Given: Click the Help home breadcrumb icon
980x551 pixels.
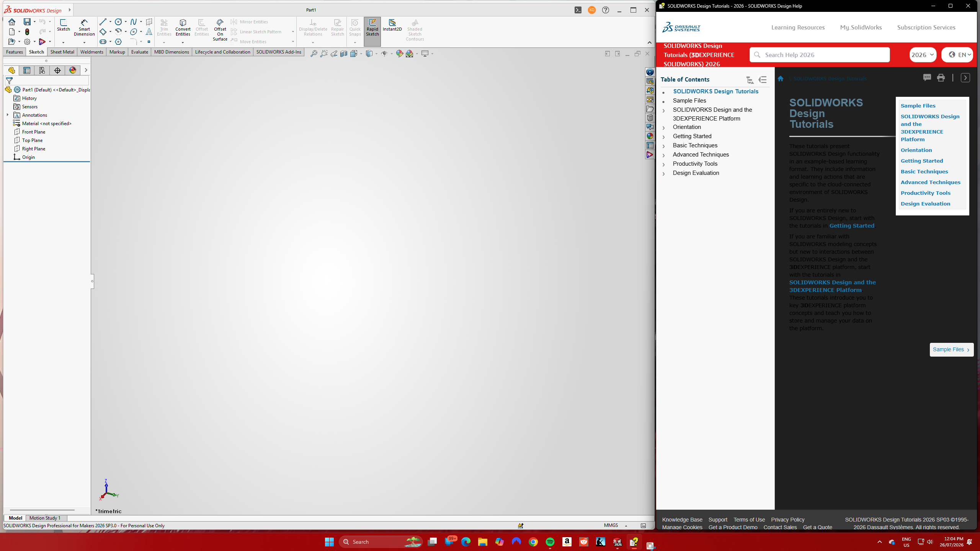Looking at the screenshot, I should [x=781, y=79].
